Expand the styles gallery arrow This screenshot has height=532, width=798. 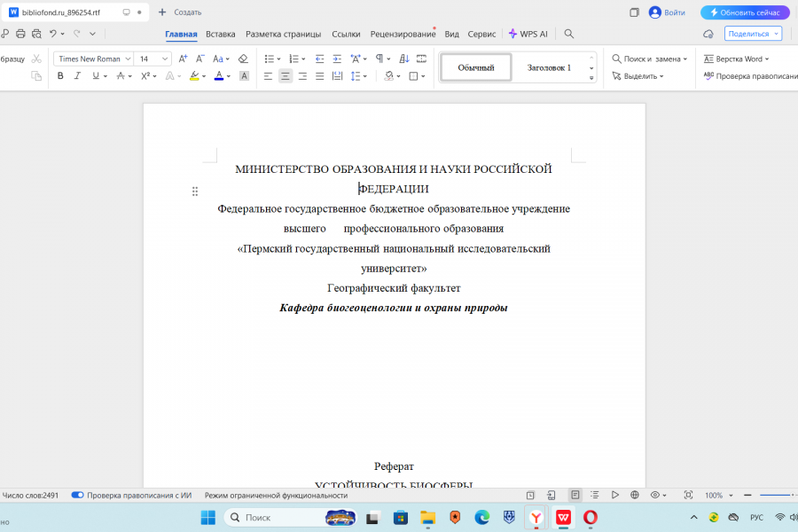click(x=591, y=78)
